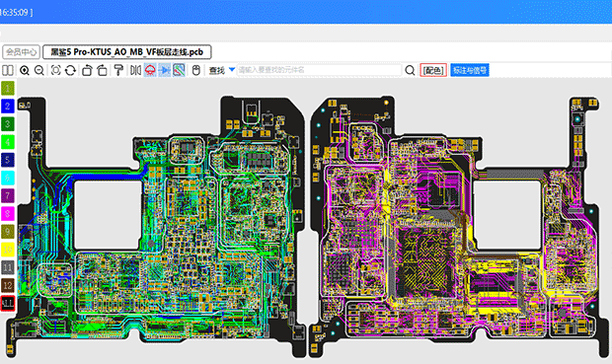
Task: Toggle the trace routing display button
Action: (x=179, y=71)
